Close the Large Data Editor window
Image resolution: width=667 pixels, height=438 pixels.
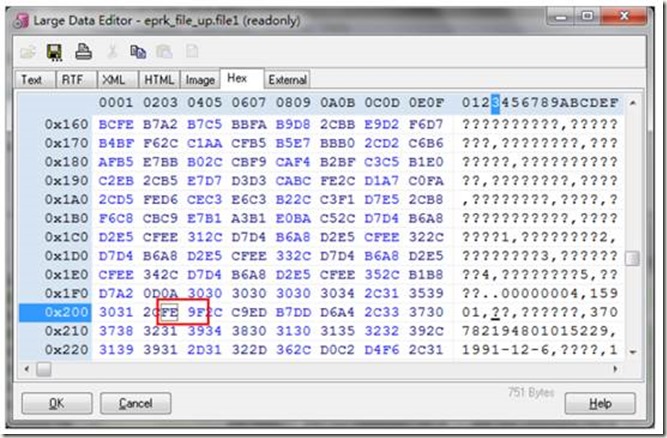[624, 16]
